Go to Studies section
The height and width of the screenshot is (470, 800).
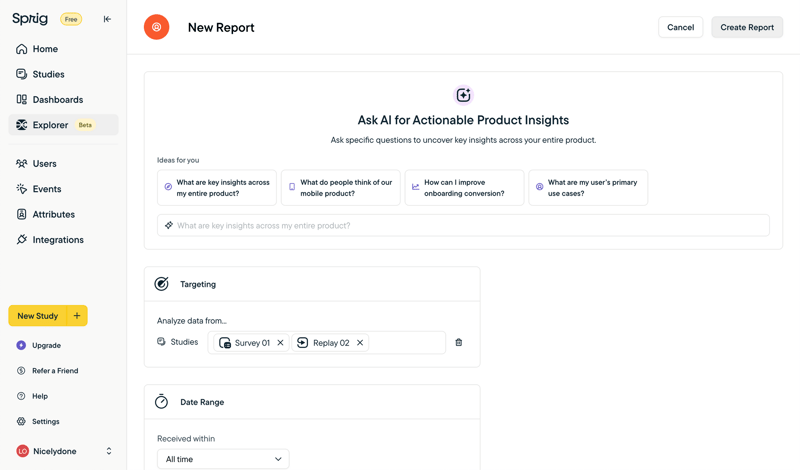point(63,75)
